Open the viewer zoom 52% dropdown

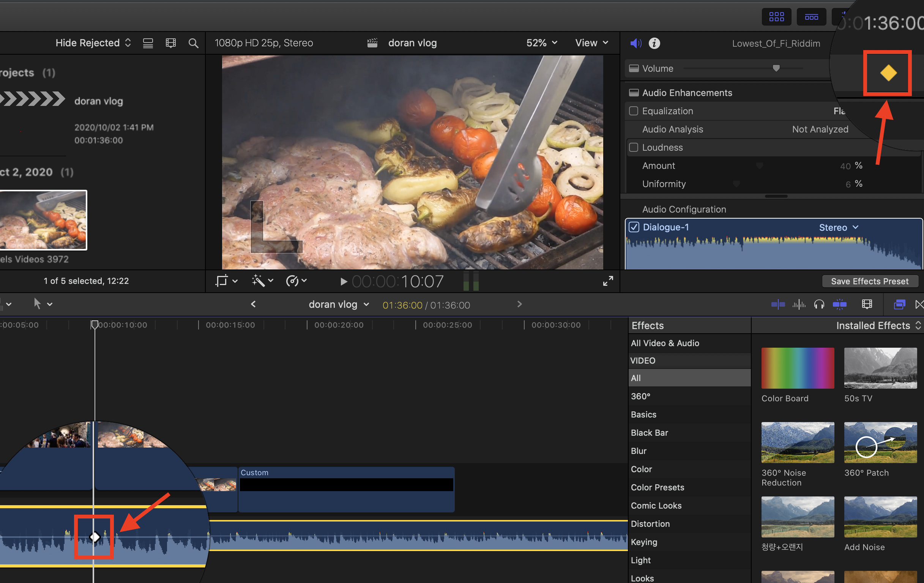coord(541,43)
